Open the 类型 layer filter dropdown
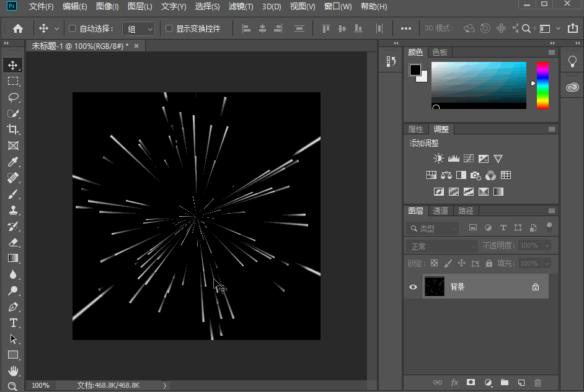This screenshot has width=584, height=392. point(433,229)
